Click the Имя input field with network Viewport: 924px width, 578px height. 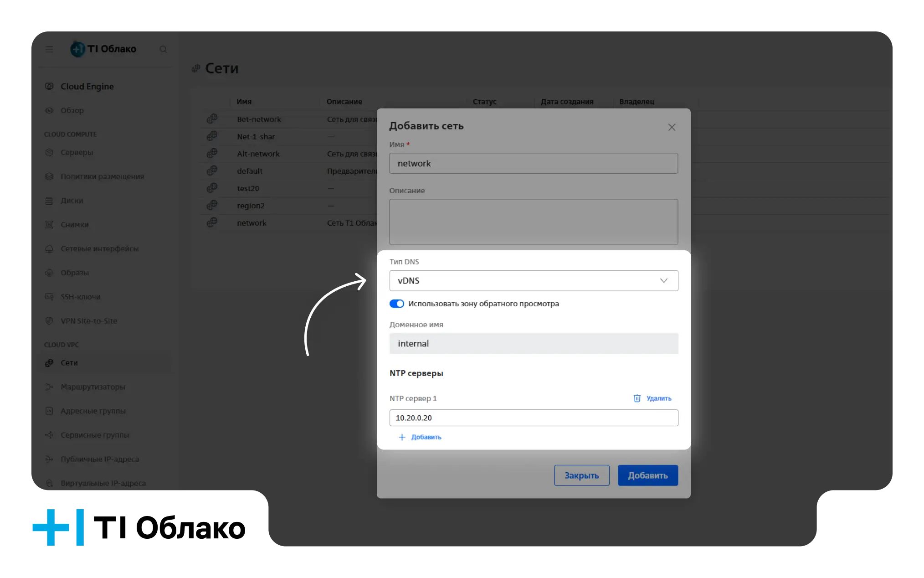(x=534, y=163)
